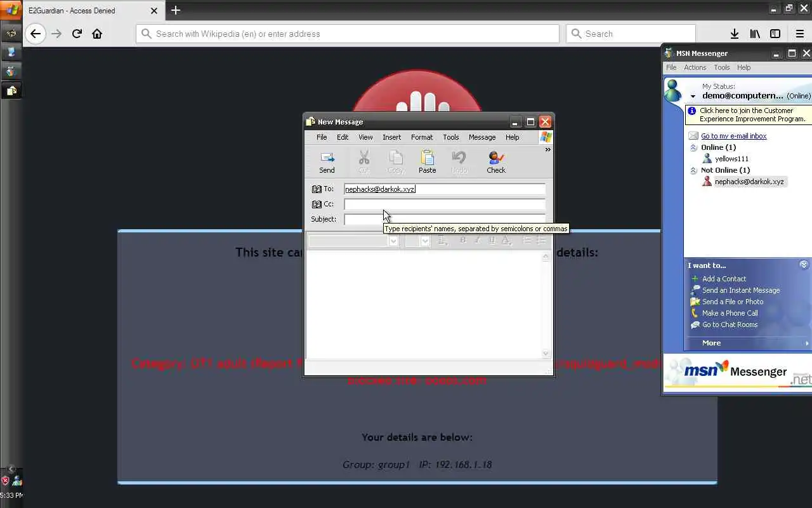Open File menu in MSN Messenger
This screenshot has height=508, width=812.
click(671, 67)
